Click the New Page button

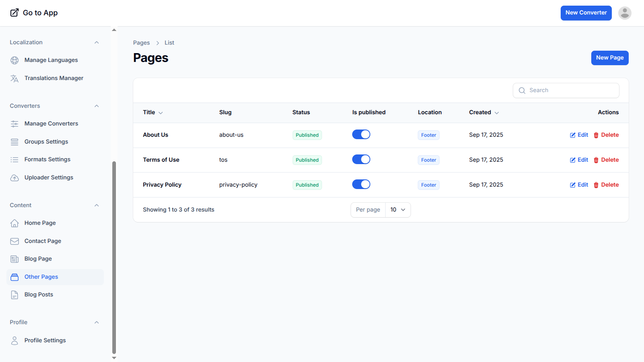coord(609,58)
